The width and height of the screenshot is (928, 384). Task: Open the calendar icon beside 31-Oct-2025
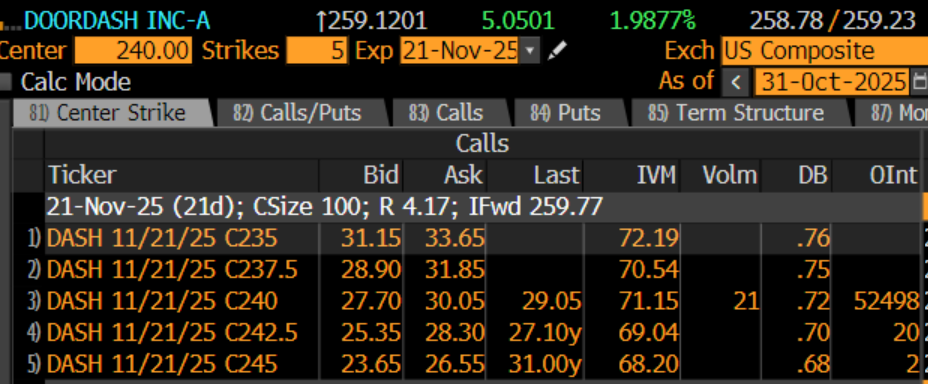click(921, 82)
